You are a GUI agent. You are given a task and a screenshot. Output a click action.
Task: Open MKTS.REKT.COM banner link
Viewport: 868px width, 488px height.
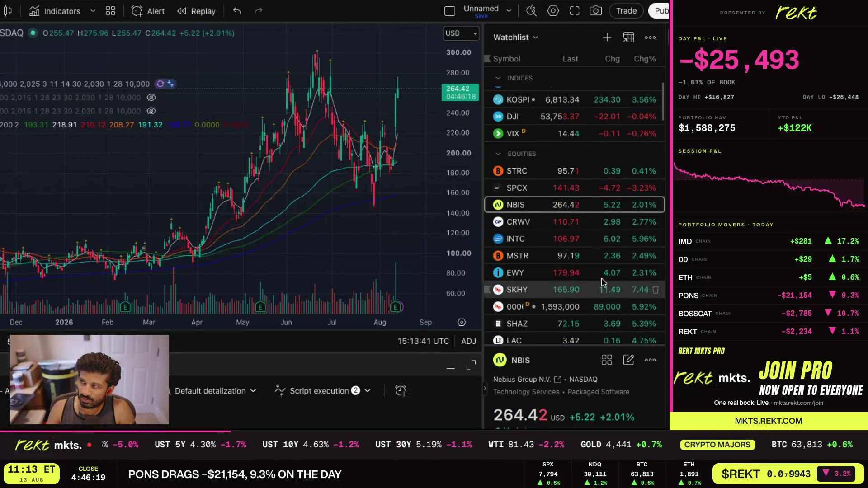click(x=769, y=421)
